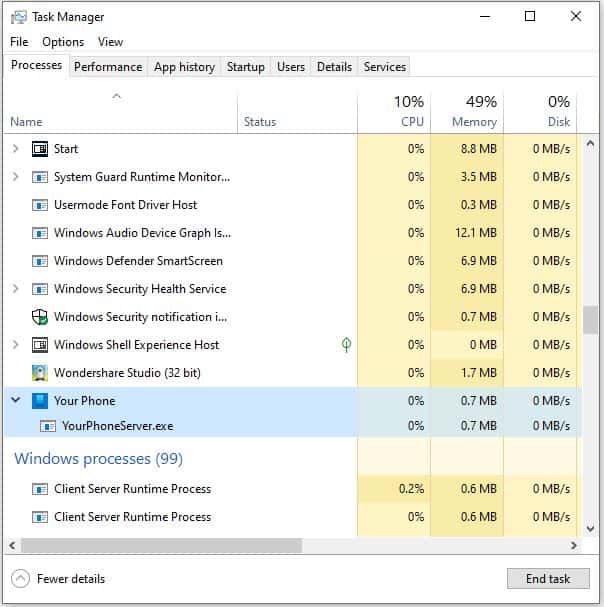Image resolution: width=604 pixels, height=607 pixels.
Task: Expand Windows Security Health Service entry
Action: coord(15,288)
